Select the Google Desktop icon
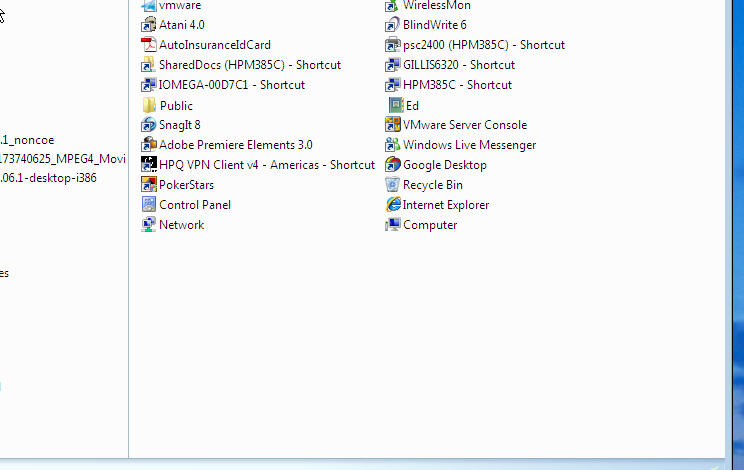Image resolution: width=744 pixels, height=470 pixels. coord(392,165)
